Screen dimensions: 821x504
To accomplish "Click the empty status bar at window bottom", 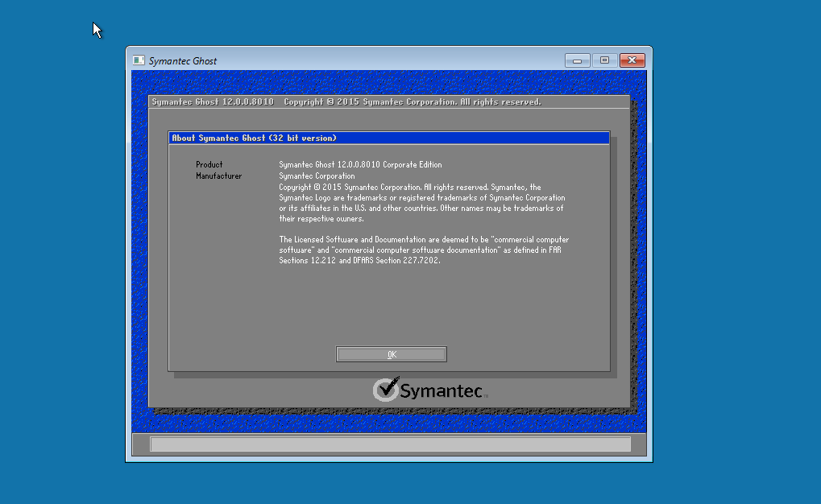I will pyautogui.click(x=390, y=444).
